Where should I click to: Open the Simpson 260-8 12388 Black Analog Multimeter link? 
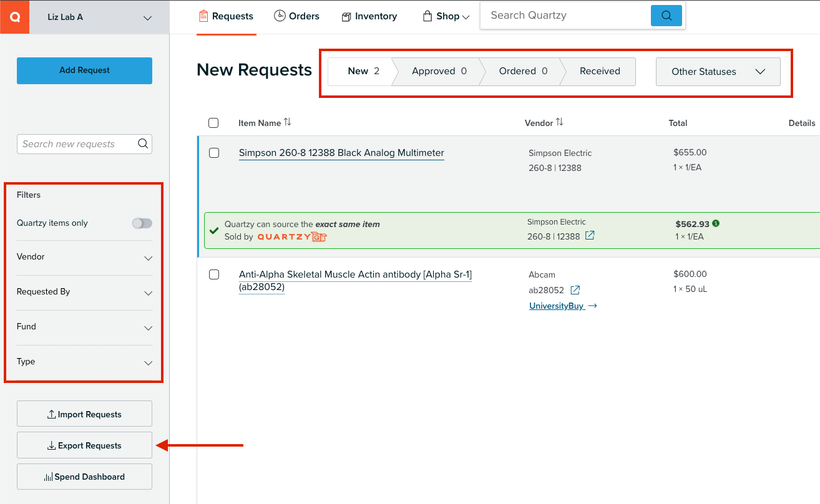(x=341, y=153)
